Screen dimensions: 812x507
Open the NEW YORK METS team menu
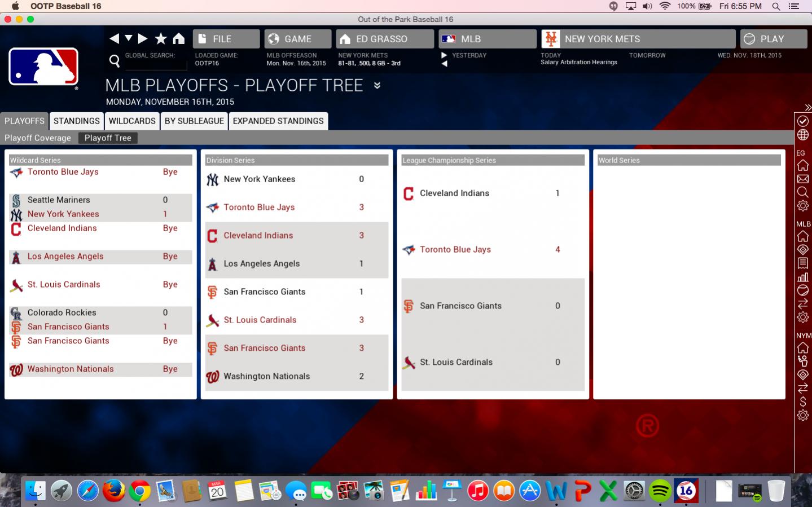click(638, 39)
